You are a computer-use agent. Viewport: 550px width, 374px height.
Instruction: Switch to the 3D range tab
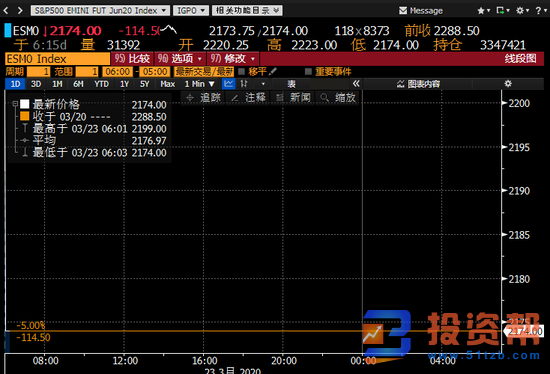point(36,84)
